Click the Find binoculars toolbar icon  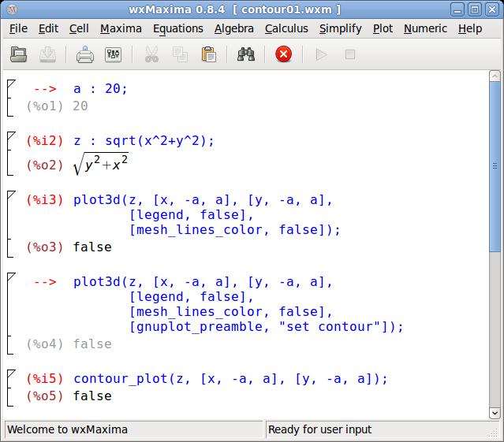(246, 54)
